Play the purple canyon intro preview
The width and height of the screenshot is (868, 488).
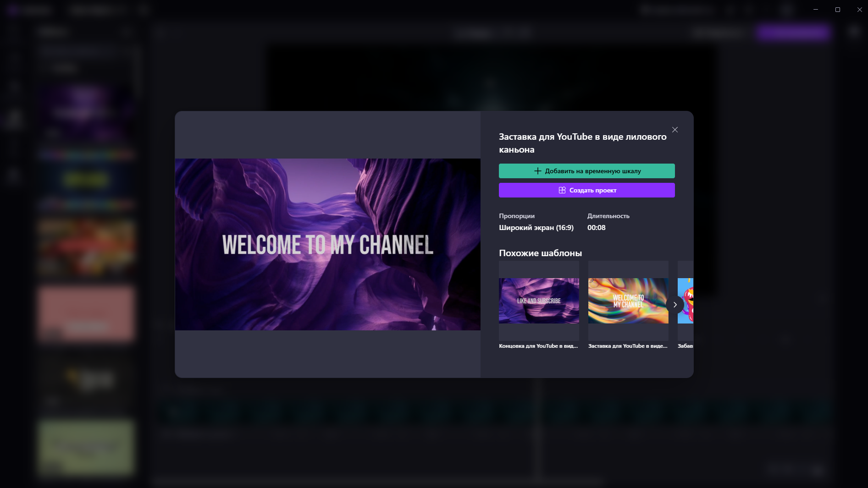coord(327,244)
